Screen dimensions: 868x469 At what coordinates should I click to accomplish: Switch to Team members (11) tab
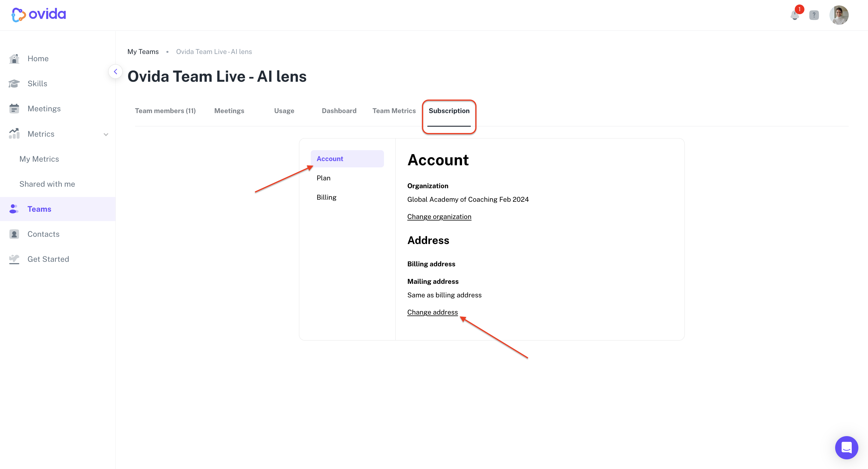(x=165, y=111)
